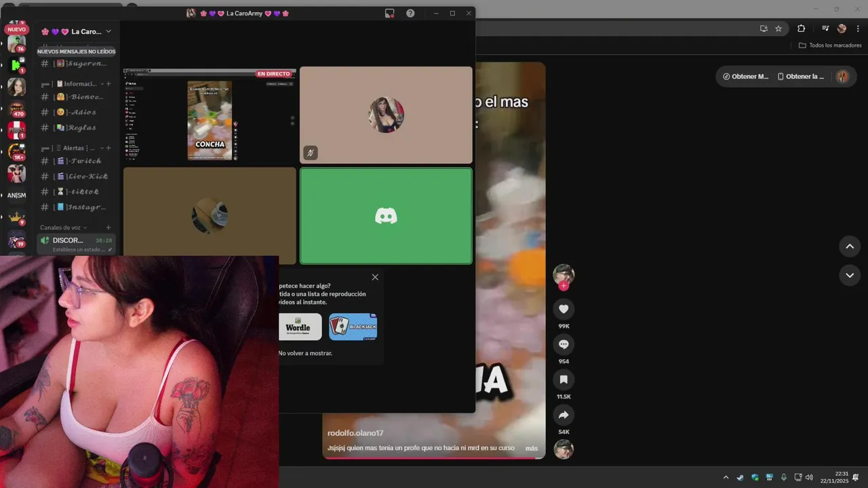Image resolution: width=868 pixels, height=488 pixels.
Task: Open Chrome install app icon
Action: tap(764, 28)
